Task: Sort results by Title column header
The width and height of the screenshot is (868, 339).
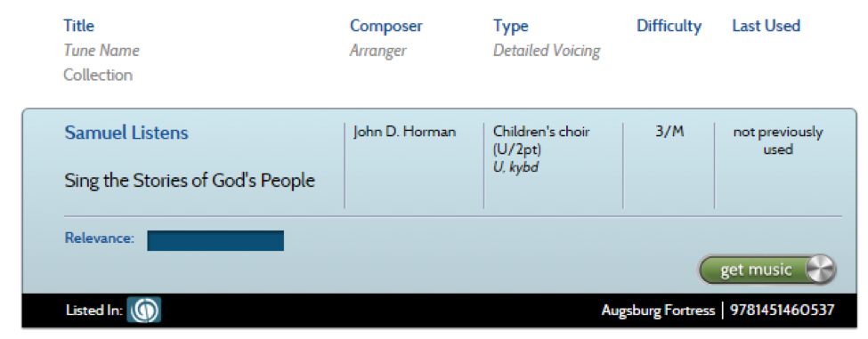Action: pos(78,26)
